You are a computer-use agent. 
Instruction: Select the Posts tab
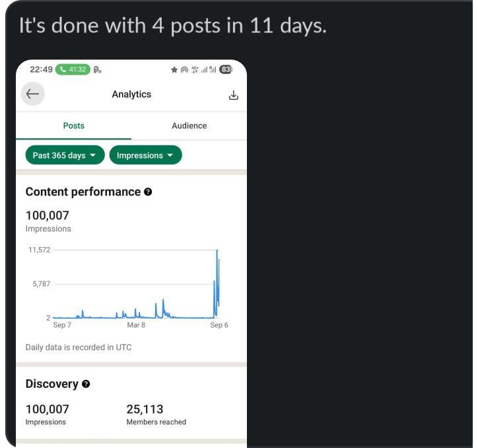click(x=73, y=126)
